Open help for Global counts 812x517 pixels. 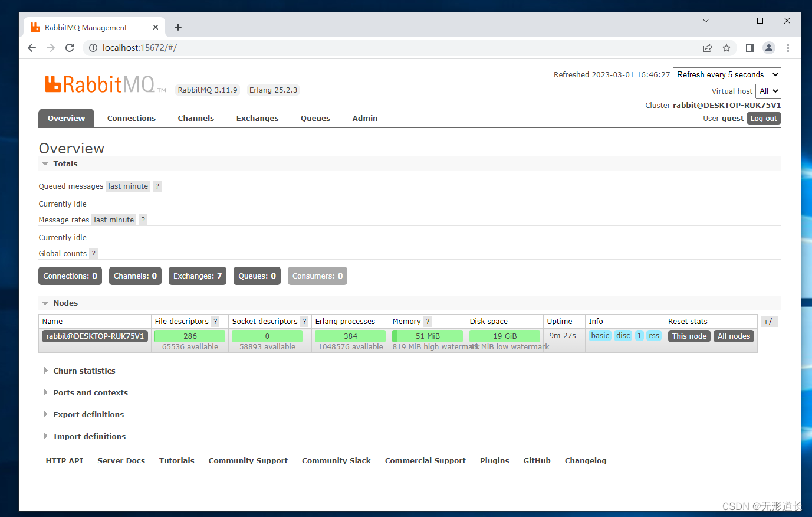(93, 253)
